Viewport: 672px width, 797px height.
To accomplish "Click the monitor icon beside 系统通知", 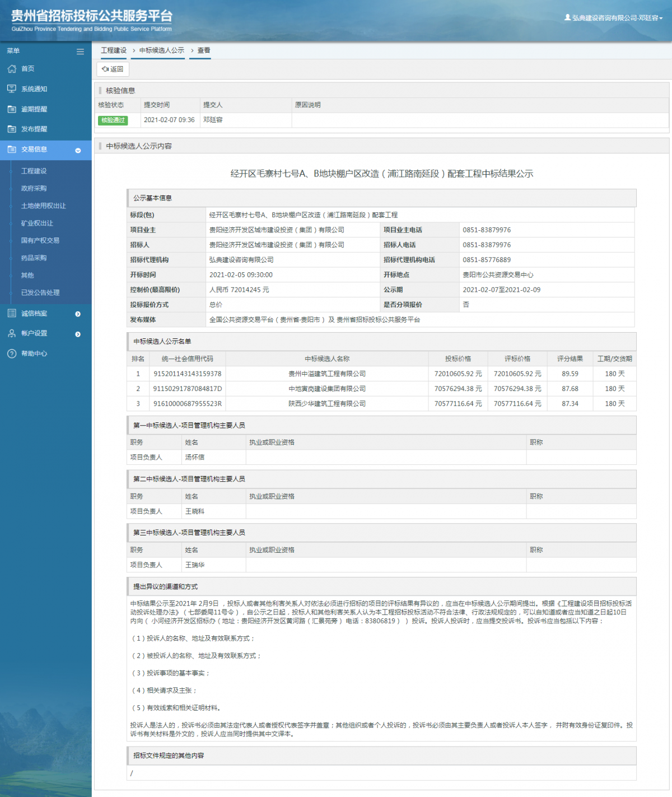I will pyautogui.click(x=12, y=89).
